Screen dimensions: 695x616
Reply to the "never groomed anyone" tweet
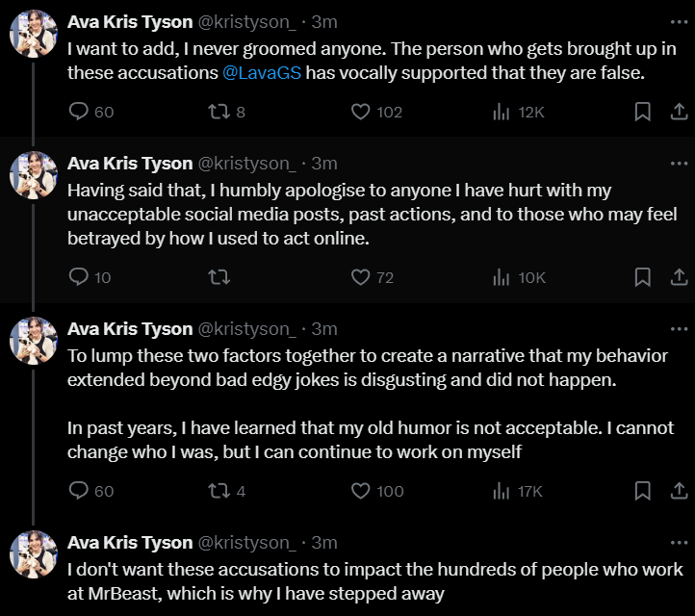(80, 112)
